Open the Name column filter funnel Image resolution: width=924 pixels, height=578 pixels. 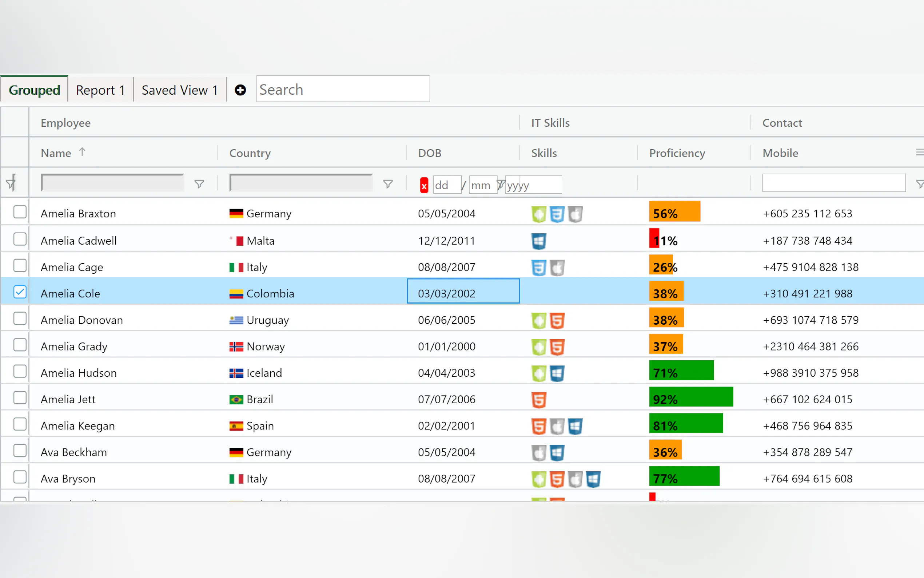click(199, 184)
